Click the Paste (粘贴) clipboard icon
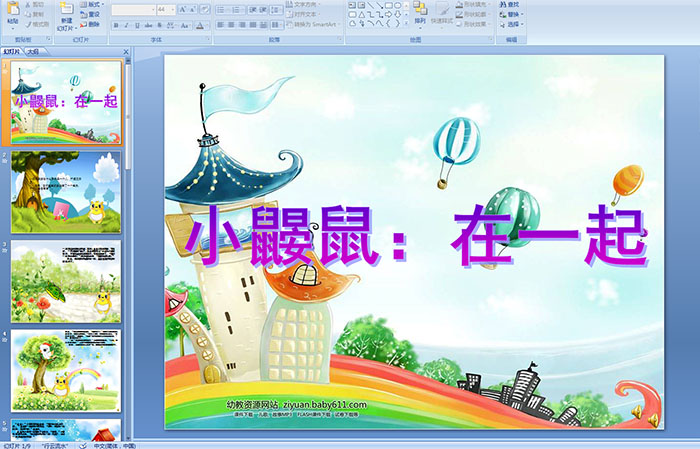Screen dimensions: 700x449 point(12,10)
